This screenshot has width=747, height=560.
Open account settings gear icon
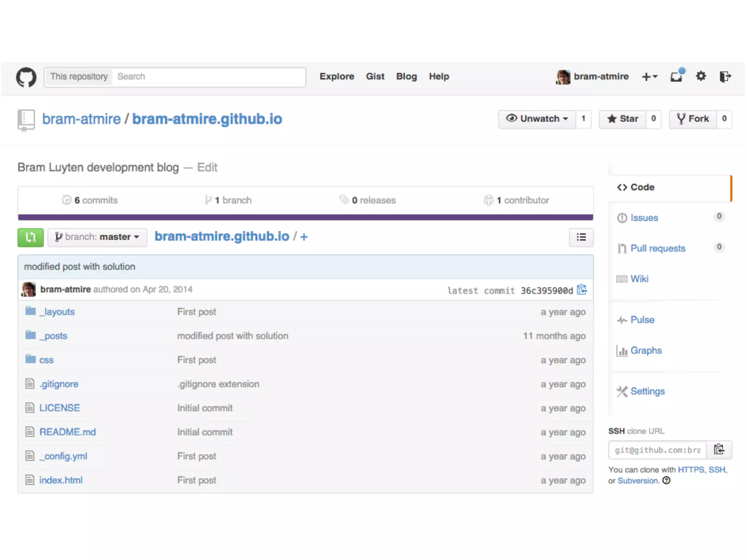tap(701, 77)
